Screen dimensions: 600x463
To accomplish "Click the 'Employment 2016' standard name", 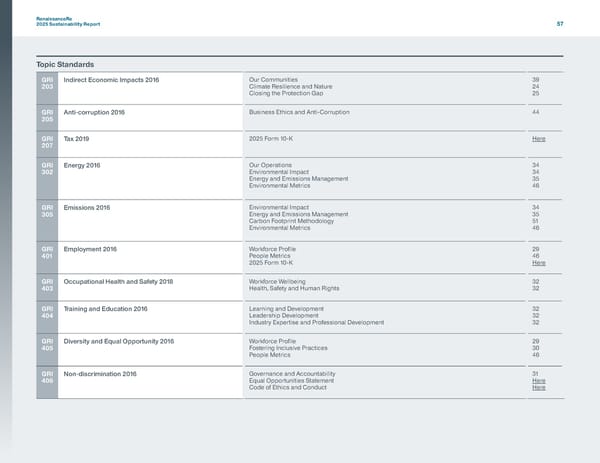I will click(x=90, y=249).
